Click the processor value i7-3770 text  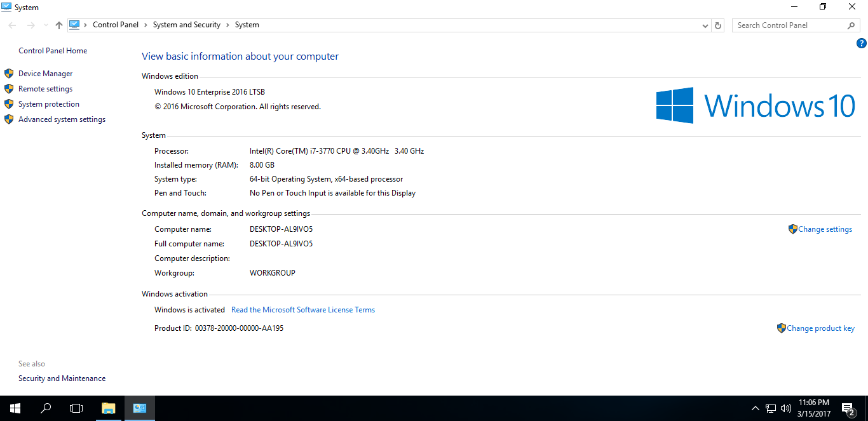click(337, 151)
